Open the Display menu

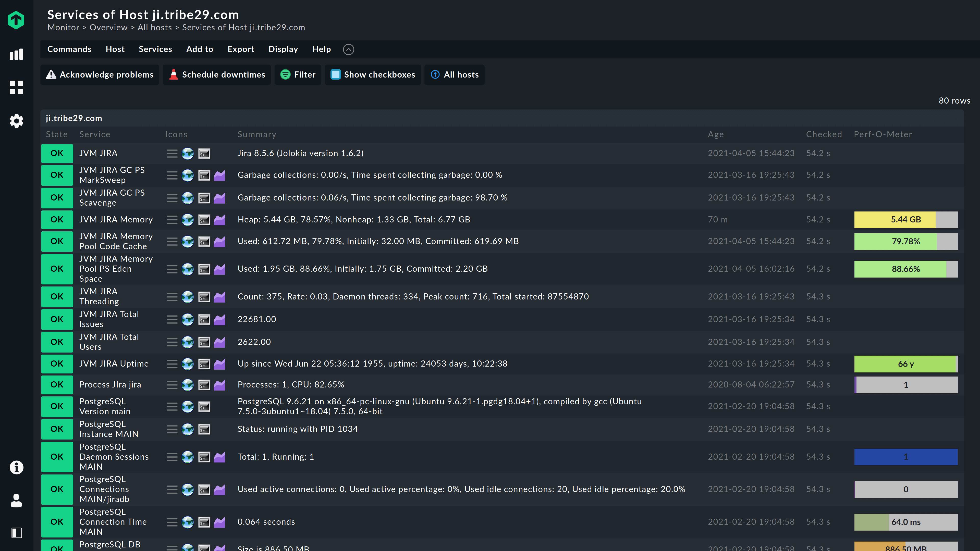coord(283,49)
